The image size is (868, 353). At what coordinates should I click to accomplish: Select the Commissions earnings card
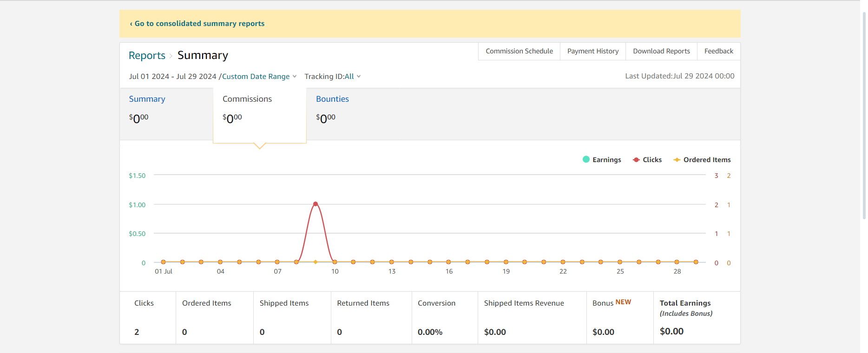[x=260, y=115]
